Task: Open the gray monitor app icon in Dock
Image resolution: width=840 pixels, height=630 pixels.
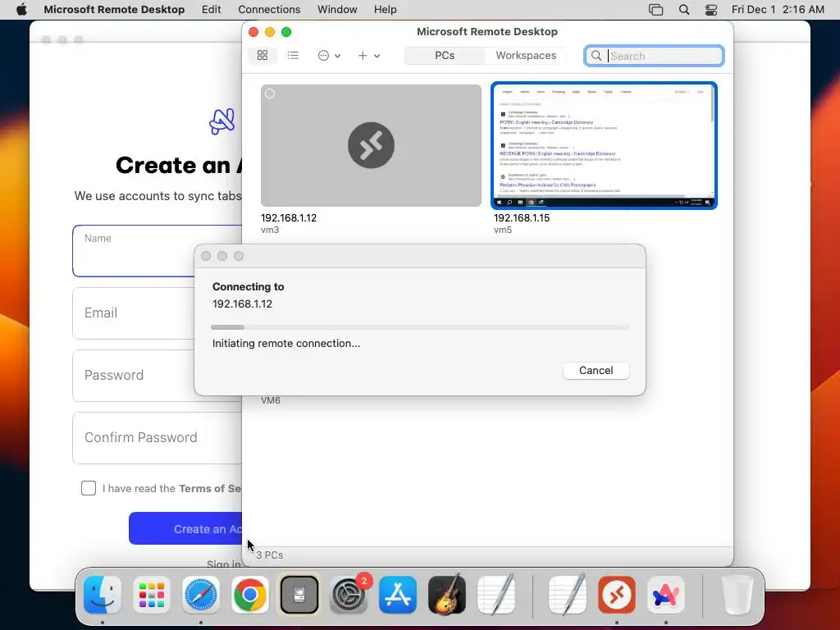Action: coord(299,595)
